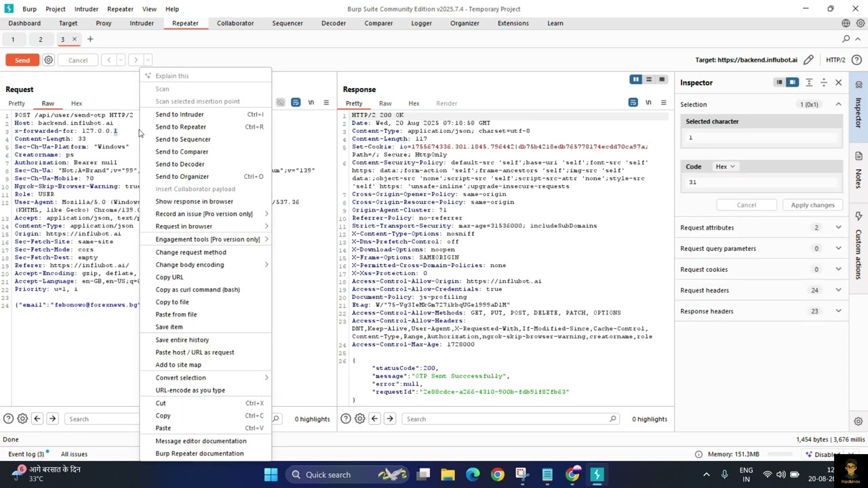This screenshot has height=488, width=868.
Task: Expand Request query parameters section
Action: click(x=838, y=249)
